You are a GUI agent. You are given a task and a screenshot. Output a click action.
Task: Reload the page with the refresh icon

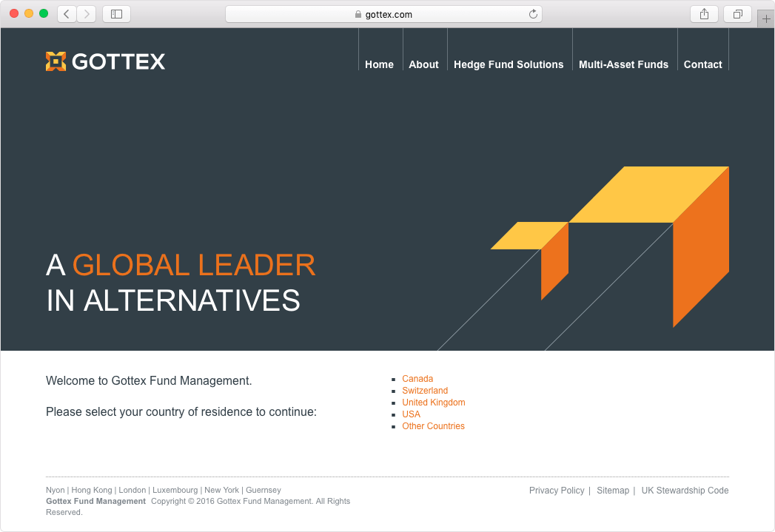click(x=533, y=14)
